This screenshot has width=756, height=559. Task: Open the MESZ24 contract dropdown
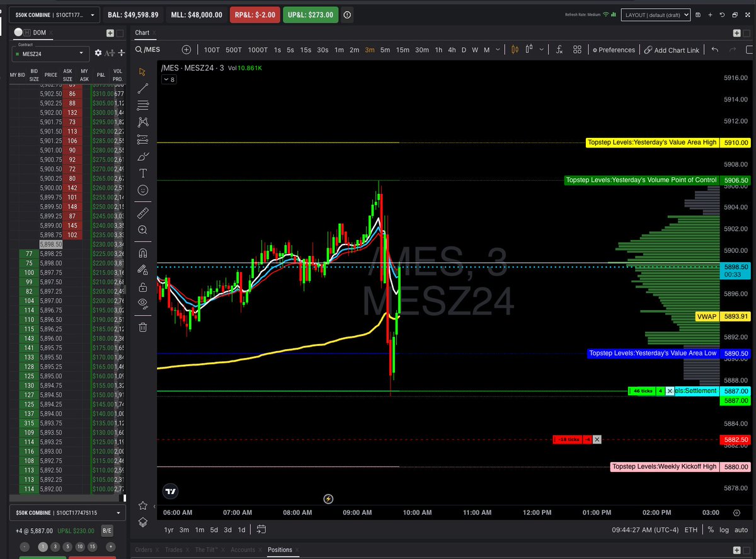[x=50, y=54]
